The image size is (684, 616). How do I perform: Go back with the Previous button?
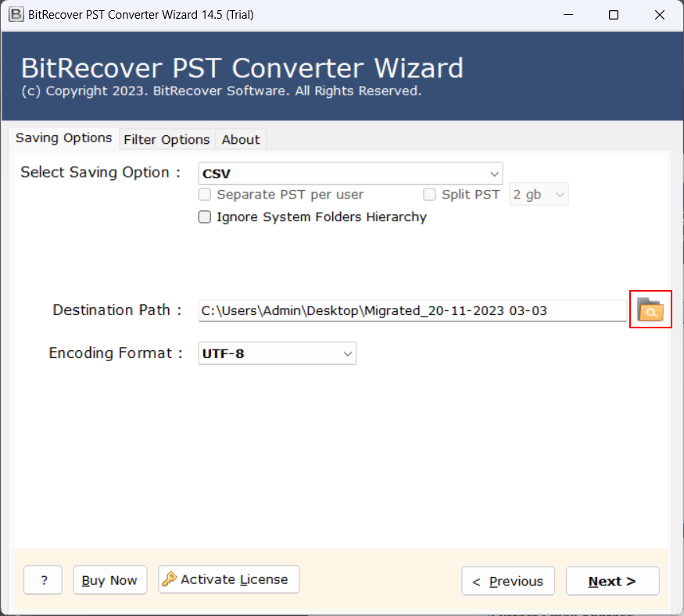508,581
